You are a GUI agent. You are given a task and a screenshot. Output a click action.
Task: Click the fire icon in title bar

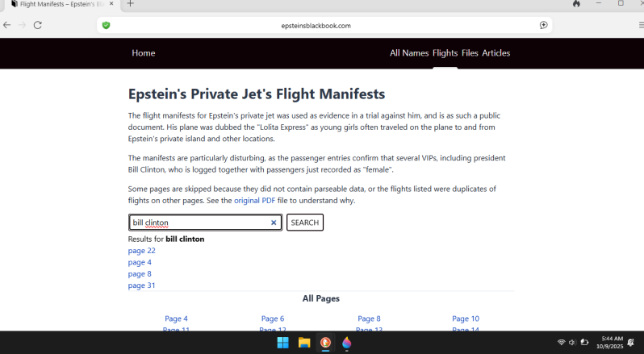[x=576, y=4]
